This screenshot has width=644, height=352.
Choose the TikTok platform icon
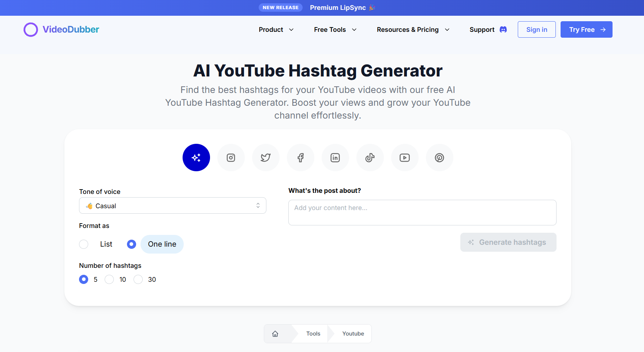click(x=370, y=157)
